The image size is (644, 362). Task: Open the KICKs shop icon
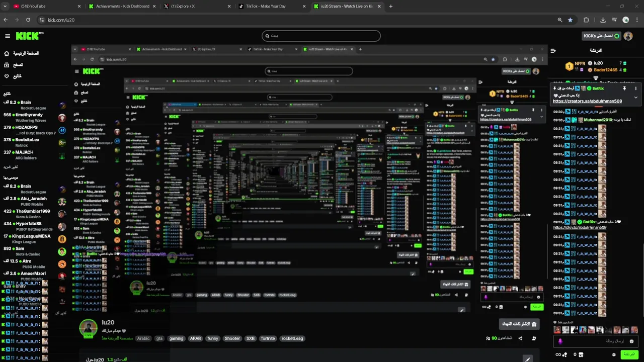tap(581, 354)
